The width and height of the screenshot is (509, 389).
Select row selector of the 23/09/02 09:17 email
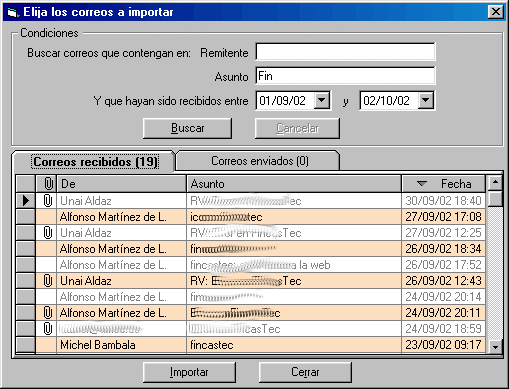coord(26,345)
